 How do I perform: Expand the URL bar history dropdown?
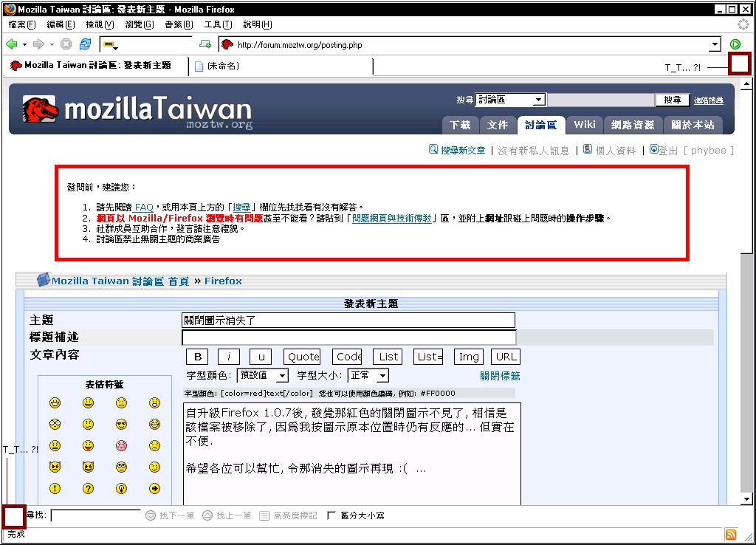715,45
